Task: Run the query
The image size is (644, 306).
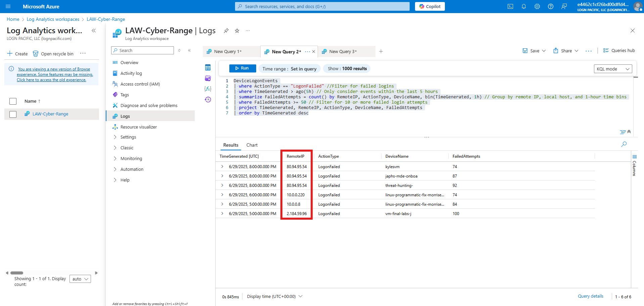Action: (x=242, y=68)
